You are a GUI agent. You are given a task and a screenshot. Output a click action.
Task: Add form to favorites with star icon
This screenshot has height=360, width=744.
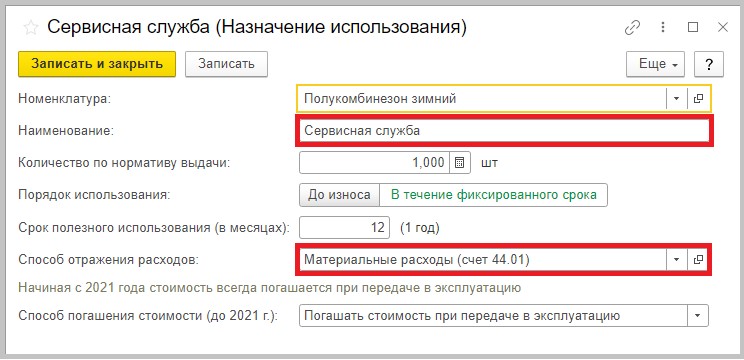[31, 28]
